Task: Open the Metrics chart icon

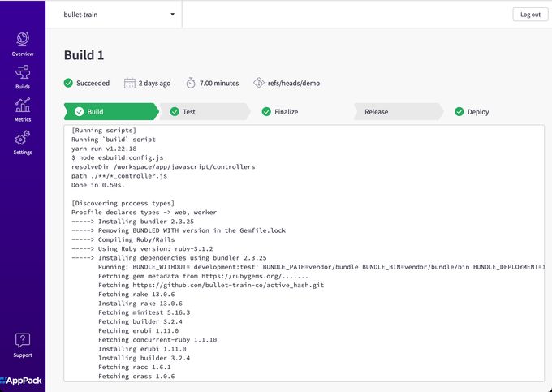Action: pos(23,106)
